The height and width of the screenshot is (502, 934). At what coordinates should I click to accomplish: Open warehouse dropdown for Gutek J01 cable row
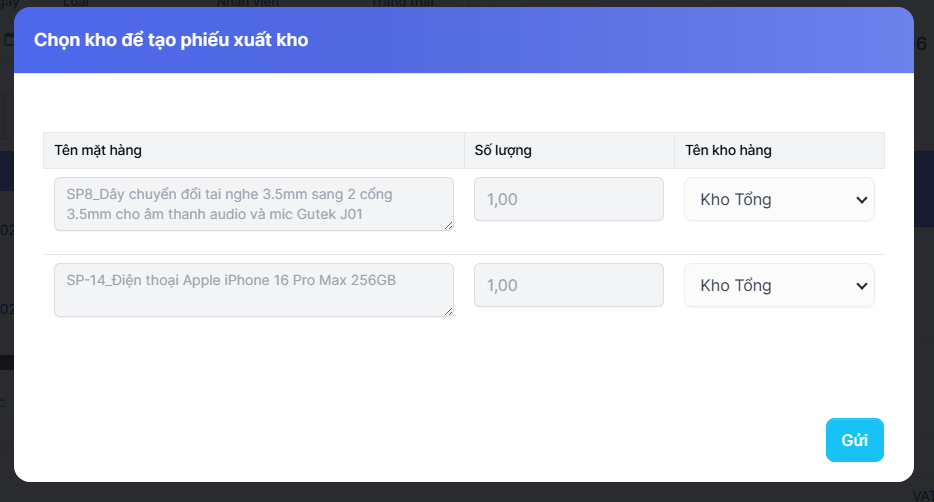point(778,199)
